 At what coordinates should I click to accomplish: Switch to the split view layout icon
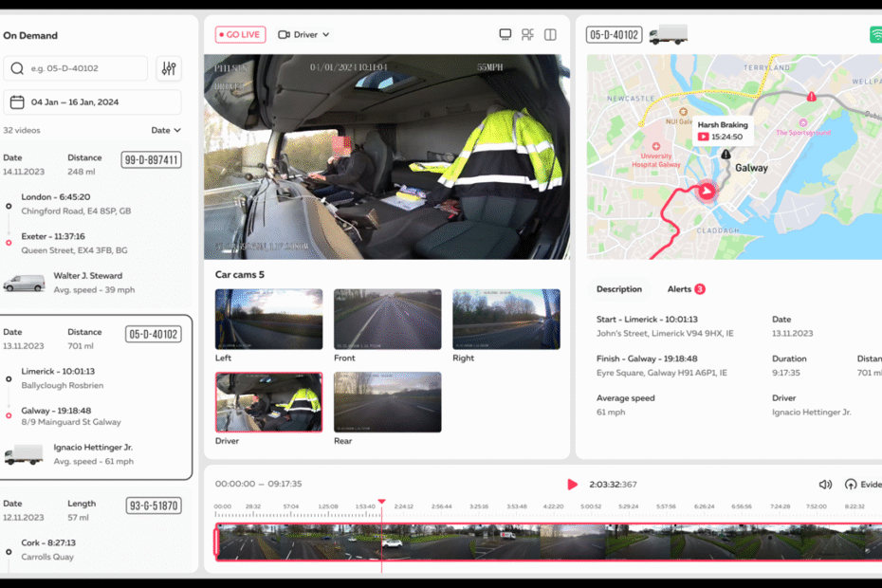coord(551,34)
